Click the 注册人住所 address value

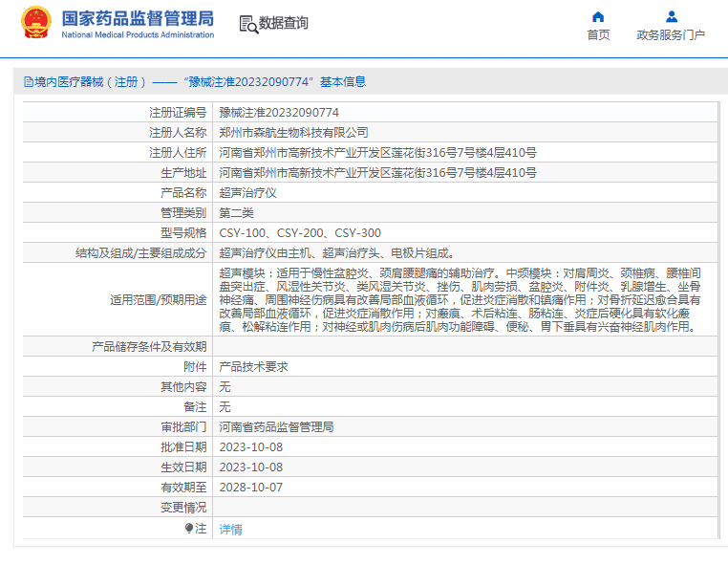coord(378,152)
